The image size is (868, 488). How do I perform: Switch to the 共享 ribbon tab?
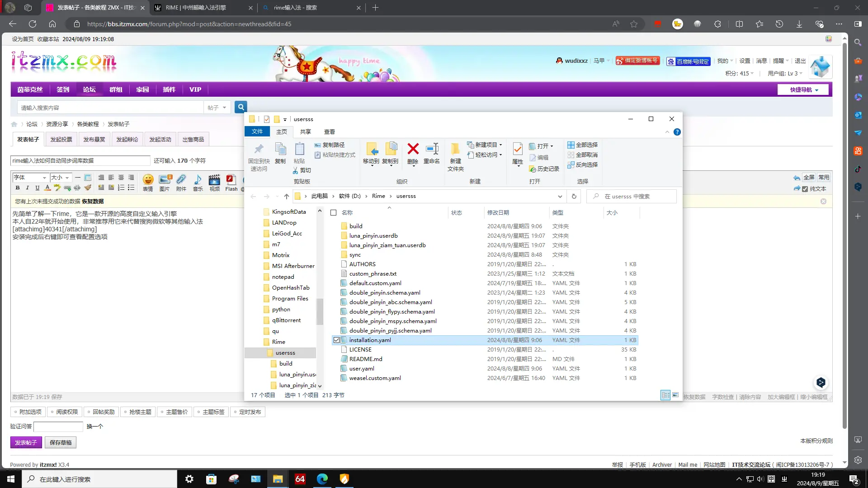point(306,132)
